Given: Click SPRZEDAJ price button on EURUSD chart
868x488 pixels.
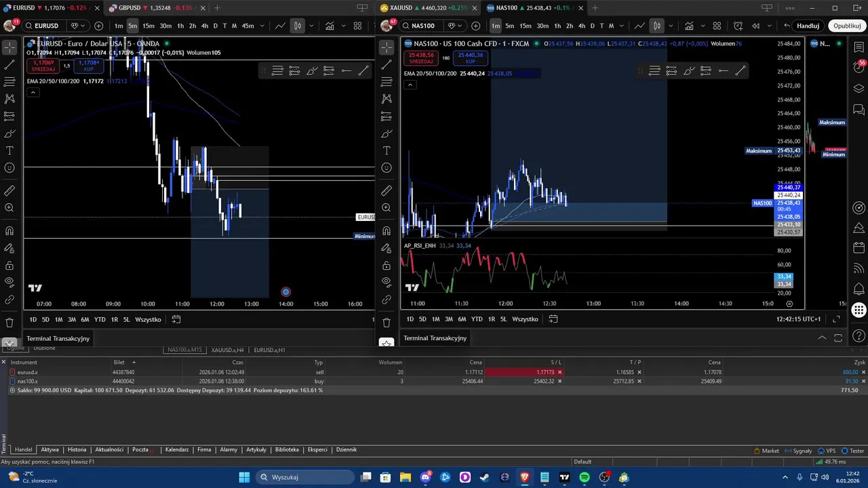Looking at the screenshot, I should 43,66.
